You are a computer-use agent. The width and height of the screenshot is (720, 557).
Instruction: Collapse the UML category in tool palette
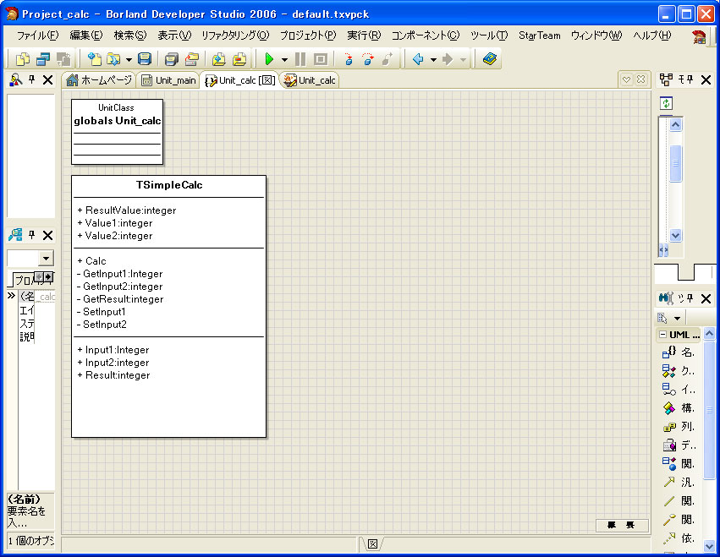point(663,335)
